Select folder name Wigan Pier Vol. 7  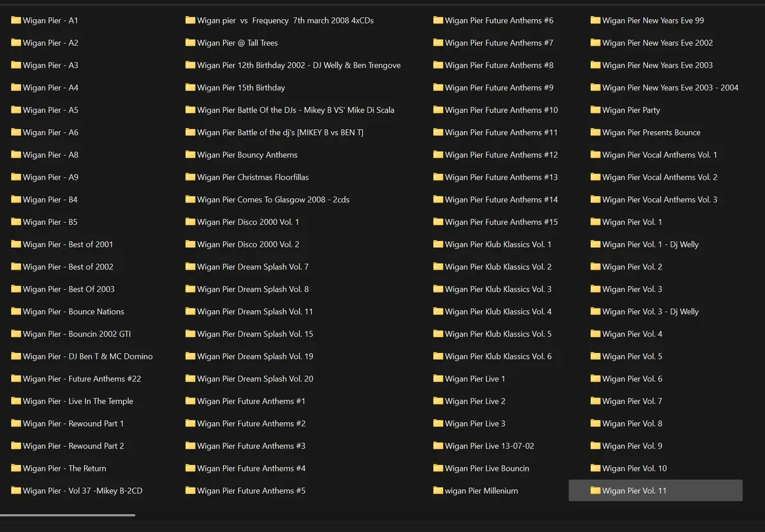632,401
